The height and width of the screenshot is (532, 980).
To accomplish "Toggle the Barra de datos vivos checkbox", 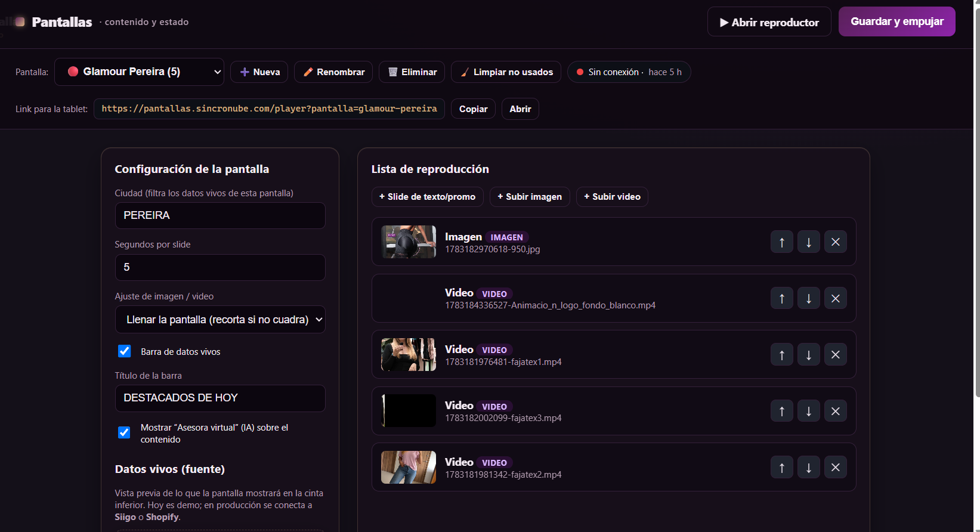I will point(124,351).
